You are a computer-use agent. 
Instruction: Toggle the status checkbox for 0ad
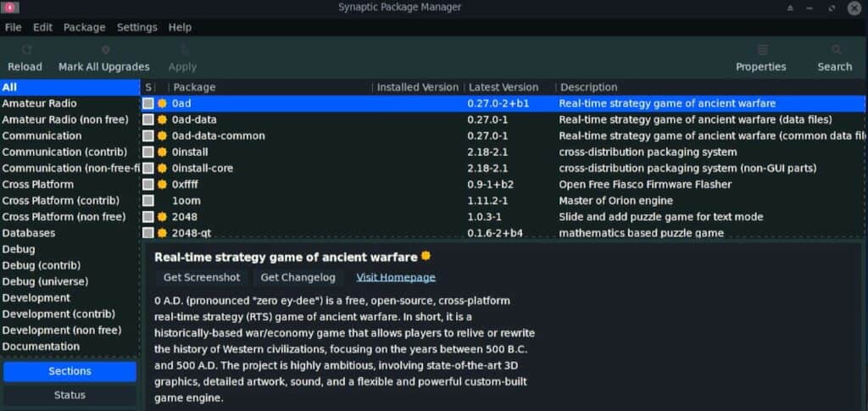coord(147,103)
